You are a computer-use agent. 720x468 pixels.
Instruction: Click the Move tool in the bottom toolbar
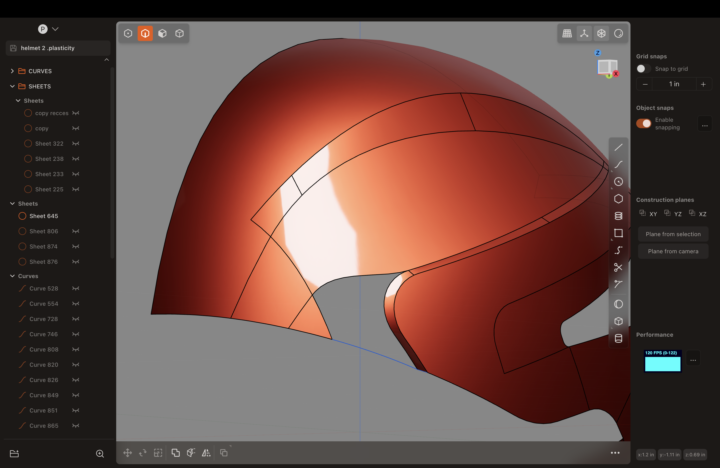127,453
